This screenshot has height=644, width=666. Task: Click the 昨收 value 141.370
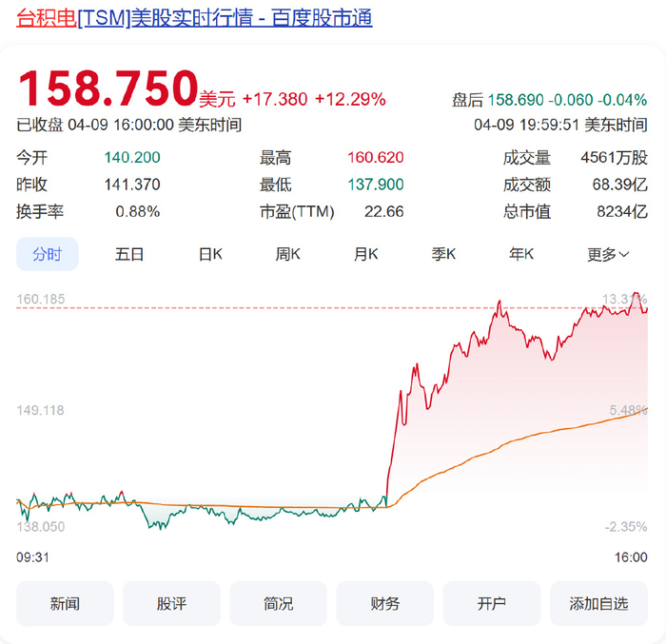pos(132,185)
